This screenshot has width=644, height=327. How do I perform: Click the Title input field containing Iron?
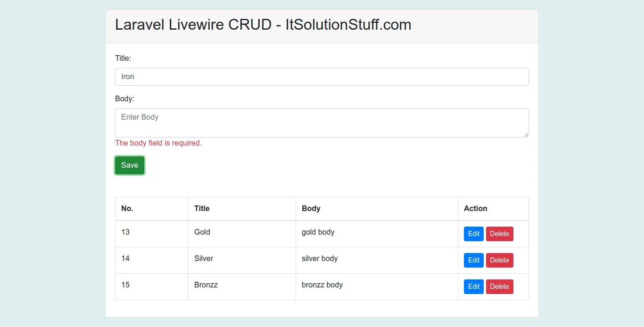322,77
